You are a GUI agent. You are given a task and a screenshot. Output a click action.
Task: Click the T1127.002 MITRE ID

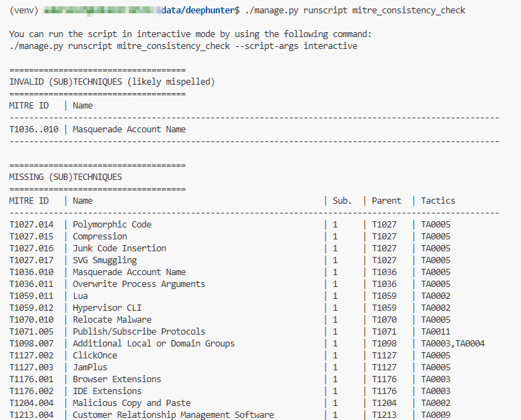point(32,356)
